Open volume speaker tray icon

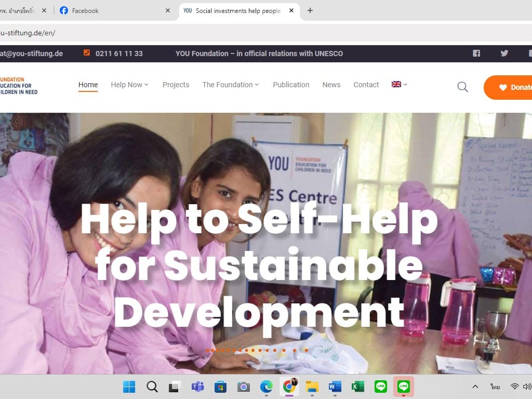coord(527,387)
